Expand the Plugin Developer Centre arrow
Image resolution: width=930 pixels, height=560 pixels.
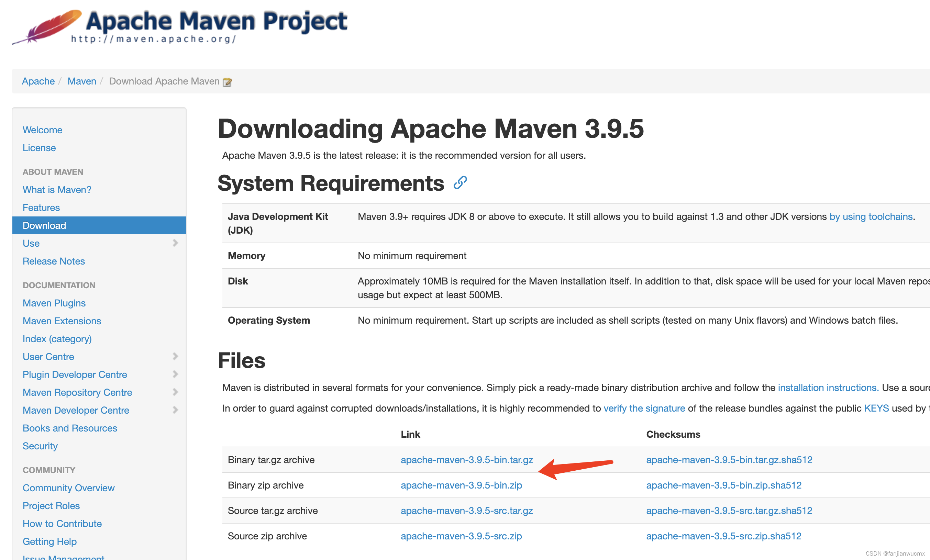(x=175, y=374)
